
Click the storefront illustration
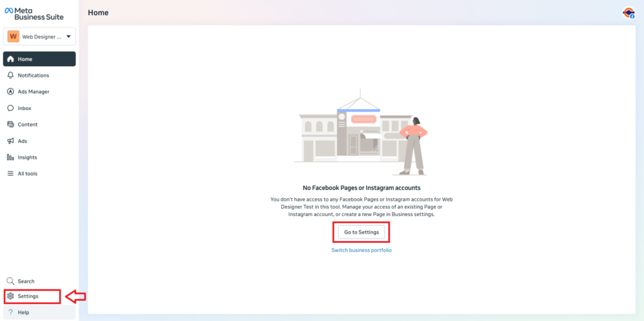coord(362,132)
